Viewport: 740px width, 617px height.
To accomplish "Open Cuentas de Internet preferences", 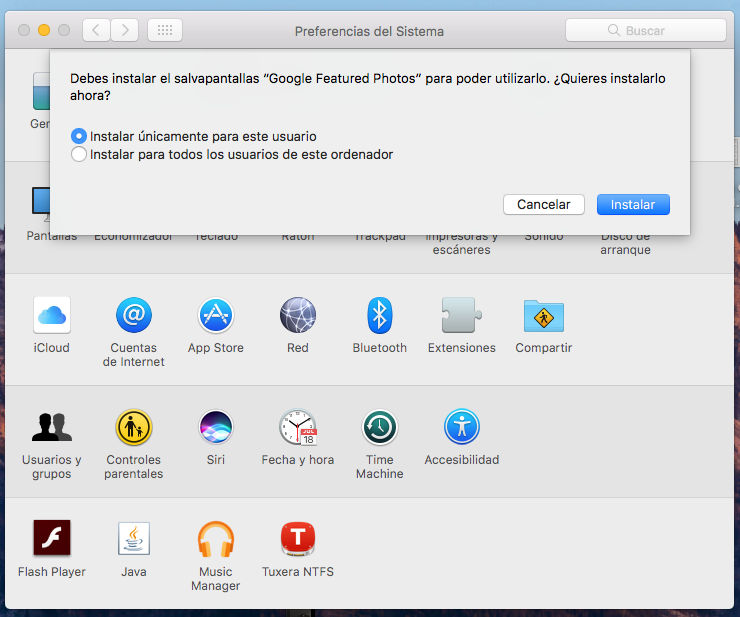I will click(x=134, y=315).
